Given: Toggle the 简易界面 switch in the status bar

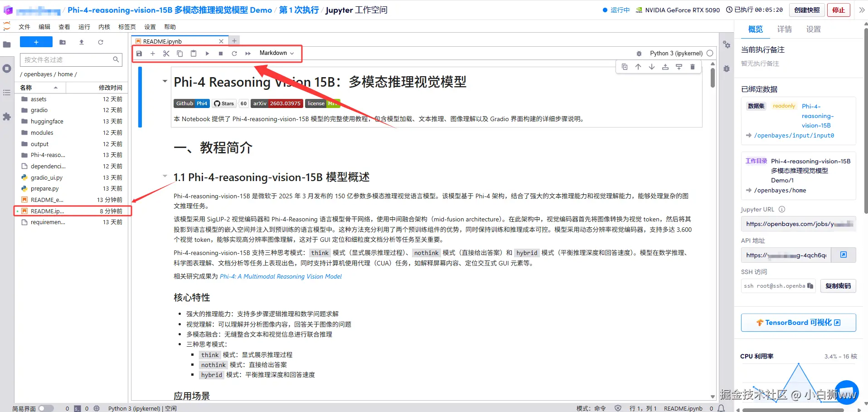Looking at the screenshot, I should [46, 408].
